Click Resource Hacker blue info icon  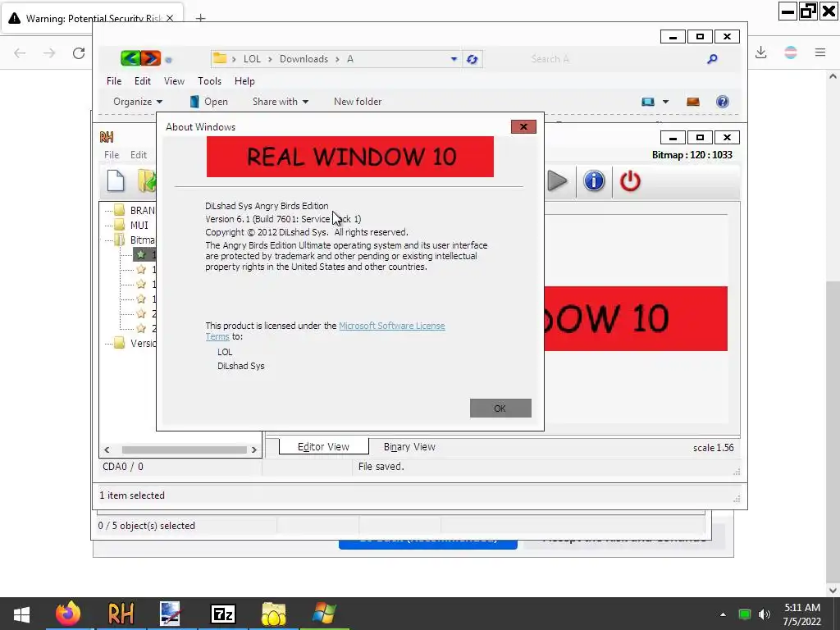594,181
